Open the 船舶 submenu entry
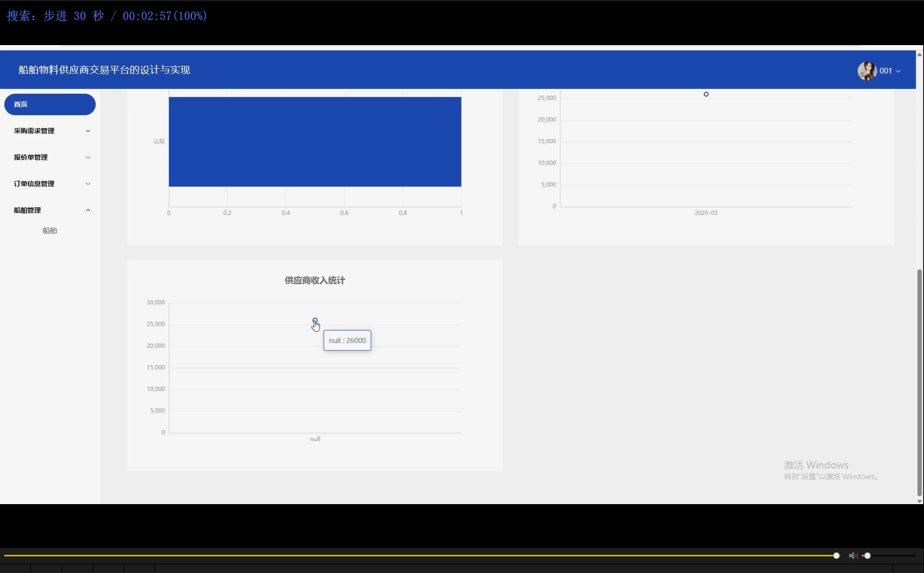The width and height of the screenshot is (924, 573). point(50,230)
